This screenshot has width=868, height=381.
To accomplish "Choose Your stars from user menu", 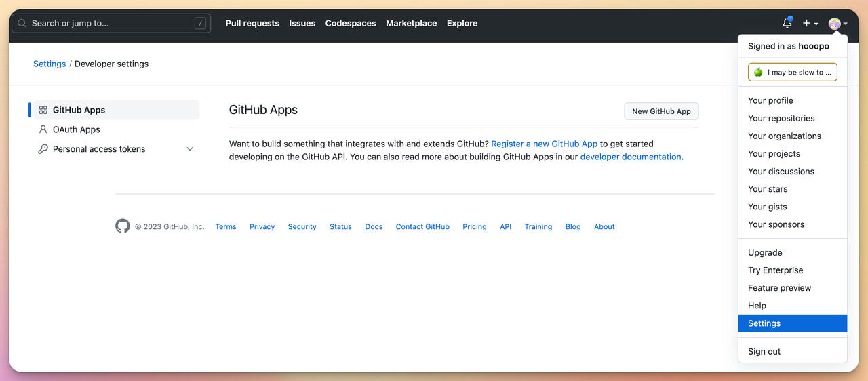I will click(793, 189).
